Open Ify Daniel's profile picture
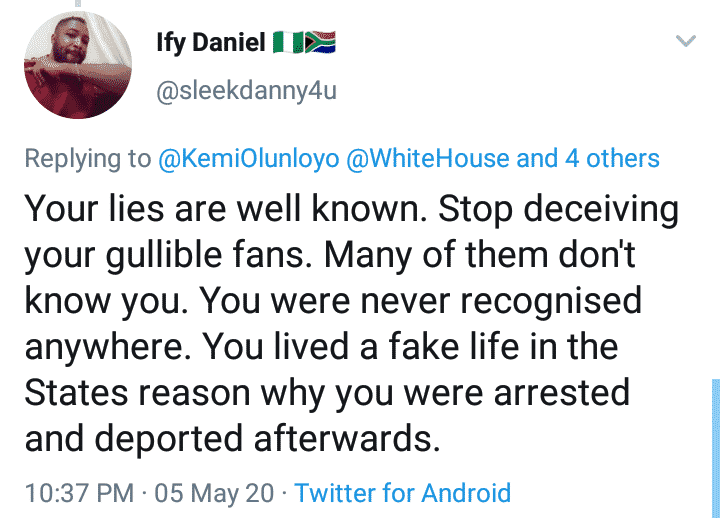Viewport: 720px width, 518px height. (78, 65)
